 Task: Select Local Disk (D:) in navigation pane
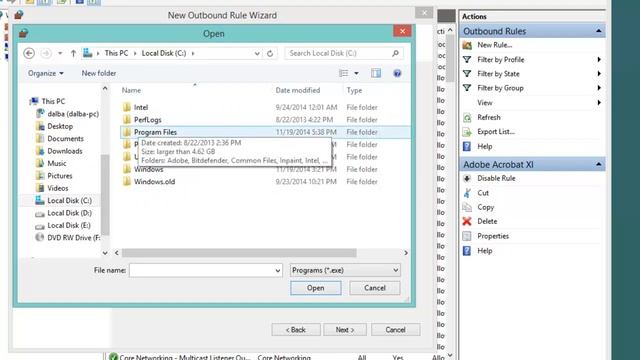69,213
